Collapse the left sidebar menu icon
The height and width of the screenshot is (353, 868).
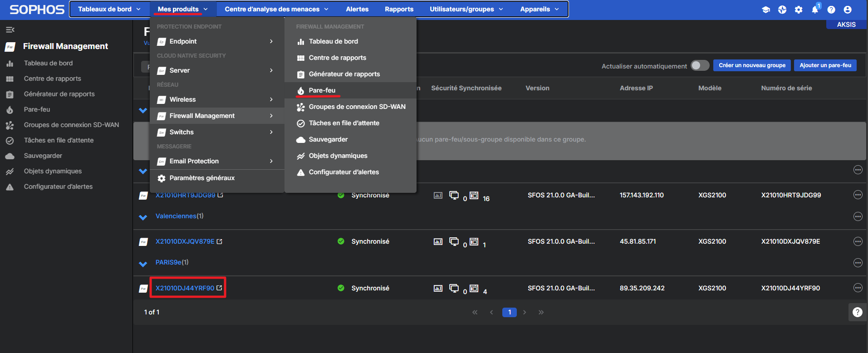tap(10, 30)
